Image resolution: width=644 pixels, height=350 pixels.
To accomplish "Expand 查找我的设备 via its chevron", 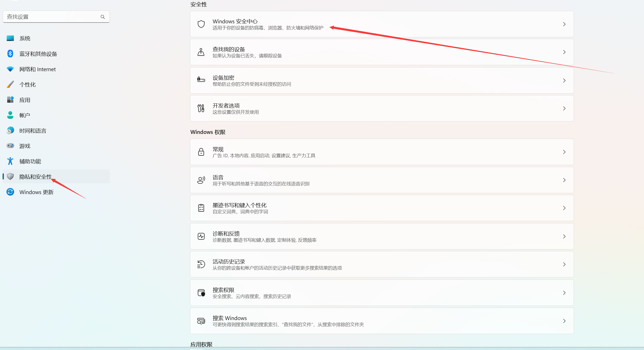I will click(x=564, y=52).
